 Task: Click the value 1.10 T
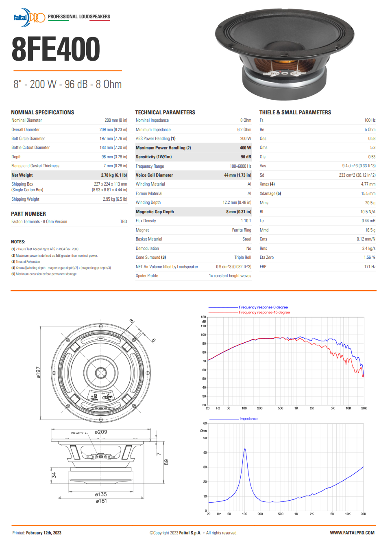point(246,221)
